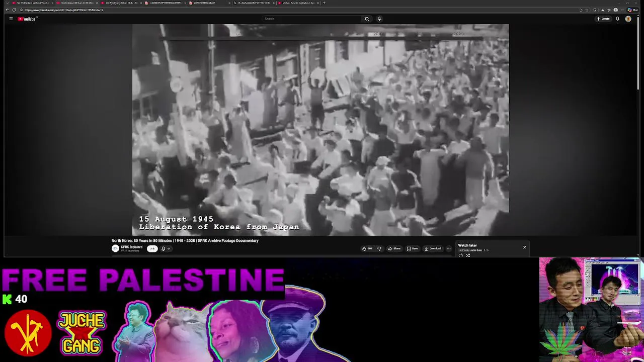Open the tab search dropdown arrow
This screenshot has width=644, height=362.
7,3
